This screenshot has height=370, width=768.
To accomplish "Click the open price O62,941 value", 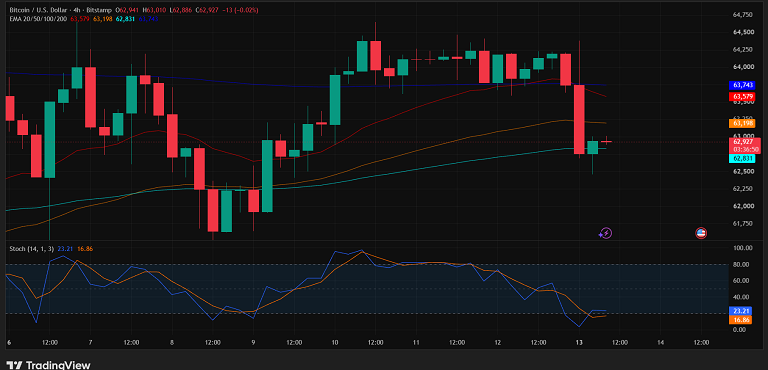I will [x=127, y=10].
